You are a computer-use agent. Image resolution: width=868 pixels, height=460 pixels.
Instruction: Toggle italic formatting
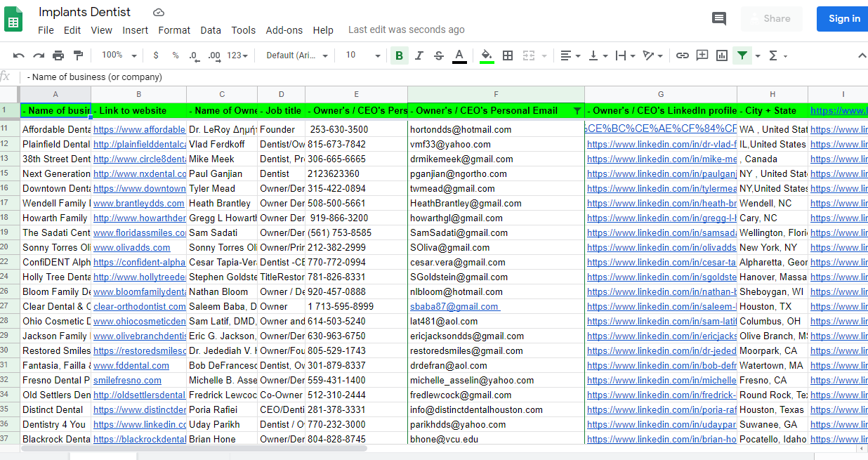point(419,55)
